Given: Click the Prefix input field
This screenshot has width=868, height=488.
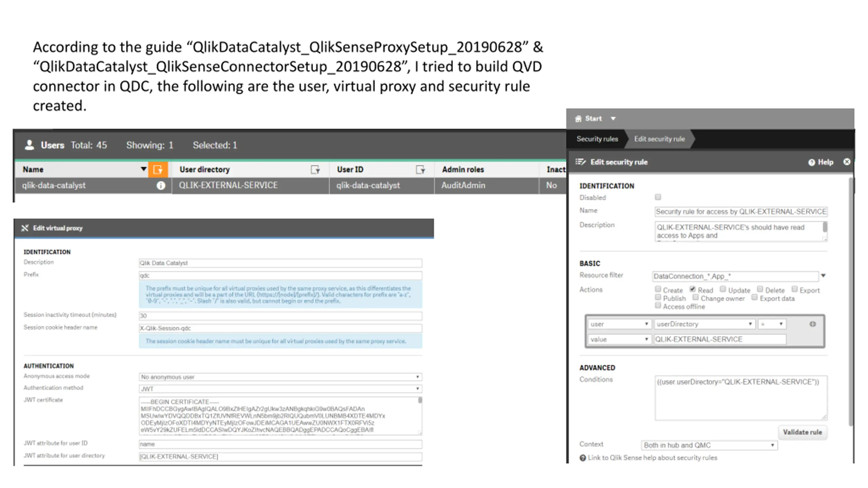Looking at the screenshot, I should tap(280, 276).
